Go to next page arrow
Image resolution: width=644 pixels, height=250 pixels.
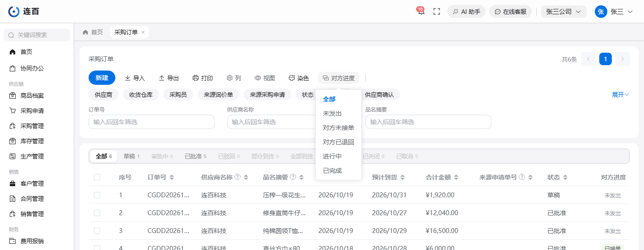[x=623, y=59]
